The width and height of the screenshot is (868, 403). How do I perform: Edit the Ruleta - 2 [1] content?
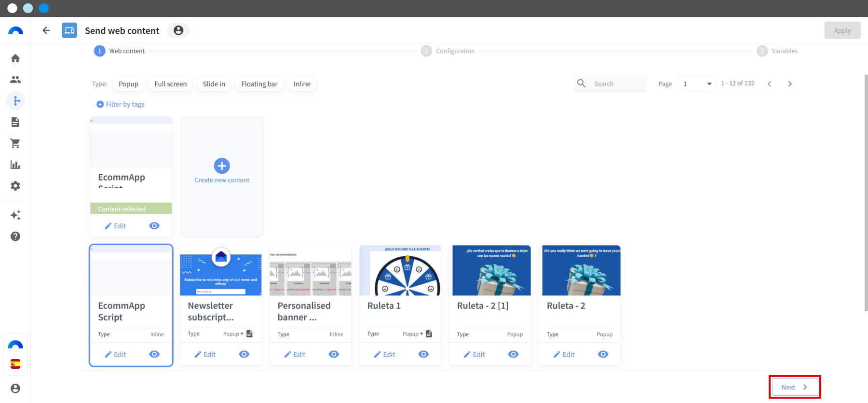tap(475, 354)
